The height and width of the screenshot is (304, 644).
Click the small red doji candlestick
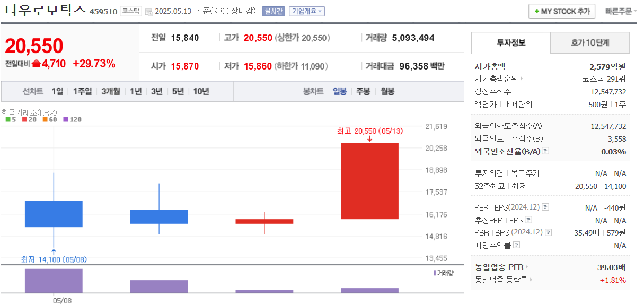point(264,221)
